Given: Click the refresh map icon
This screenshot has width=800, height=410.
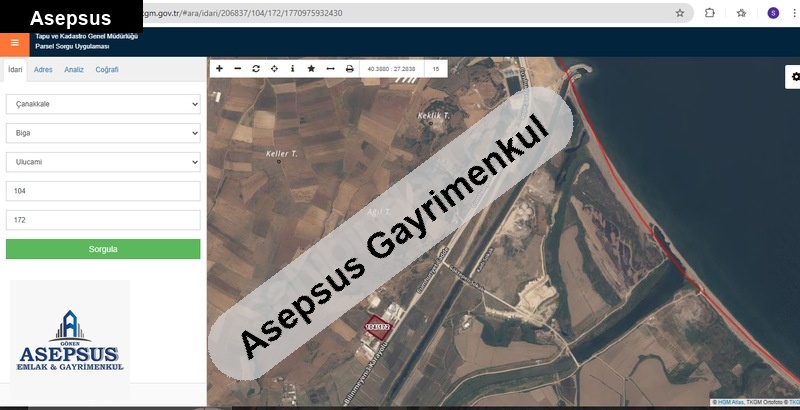Looking at the screenshot, I should point(256,69).
